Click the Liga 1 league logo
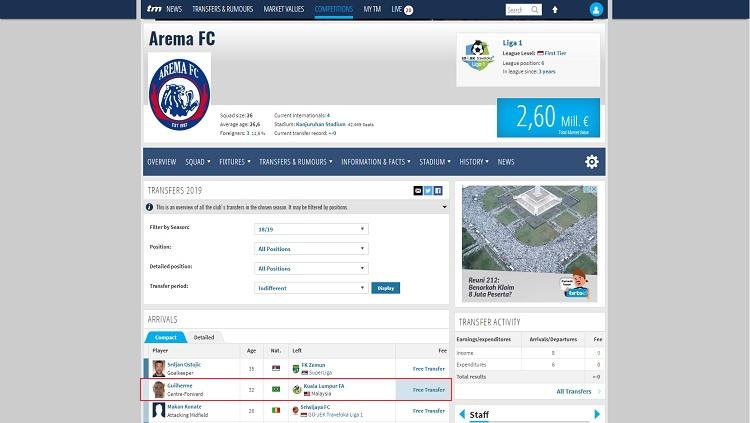The height and width of the screenshot is (423, 750). (x=477, y=55)
